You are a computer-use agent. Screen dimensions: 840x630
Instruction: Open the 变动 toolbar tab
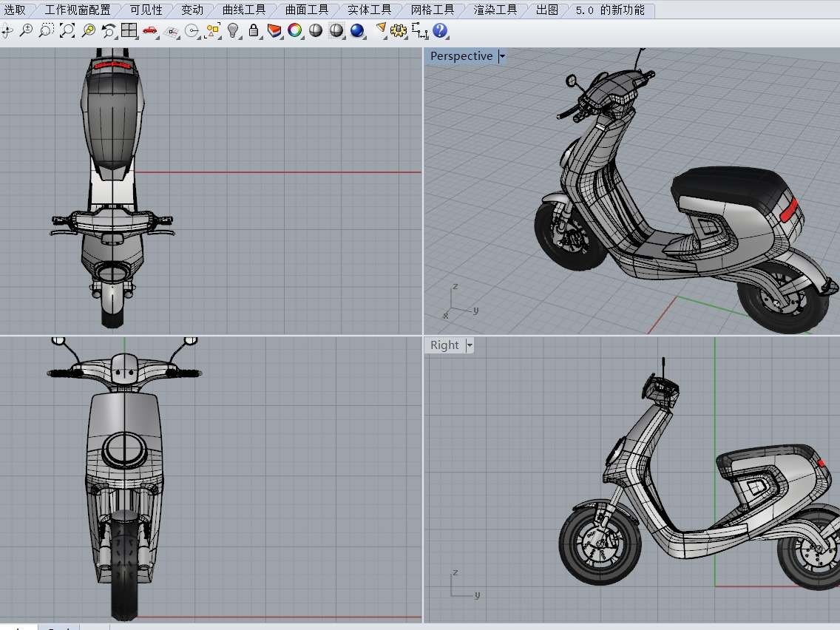192,10
